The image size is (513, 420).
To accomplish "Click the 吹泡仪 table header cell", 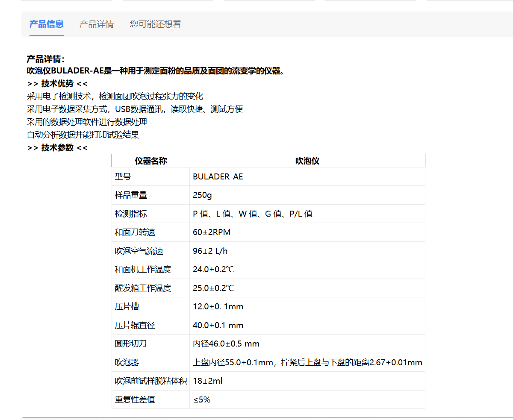I will pyautogui.click(x=307, y=161).
